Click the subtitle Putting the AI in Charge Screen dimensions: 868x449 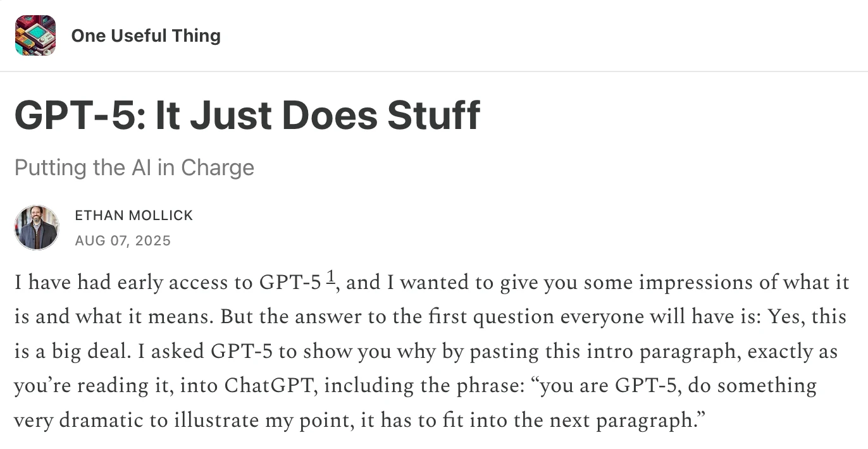click(x=134, y=168)
